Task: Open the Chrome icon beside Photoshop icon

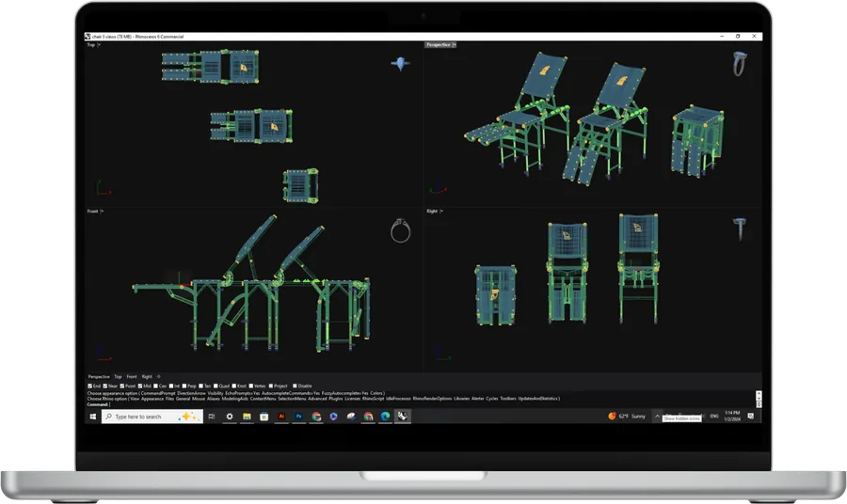Action: point(316,417)
